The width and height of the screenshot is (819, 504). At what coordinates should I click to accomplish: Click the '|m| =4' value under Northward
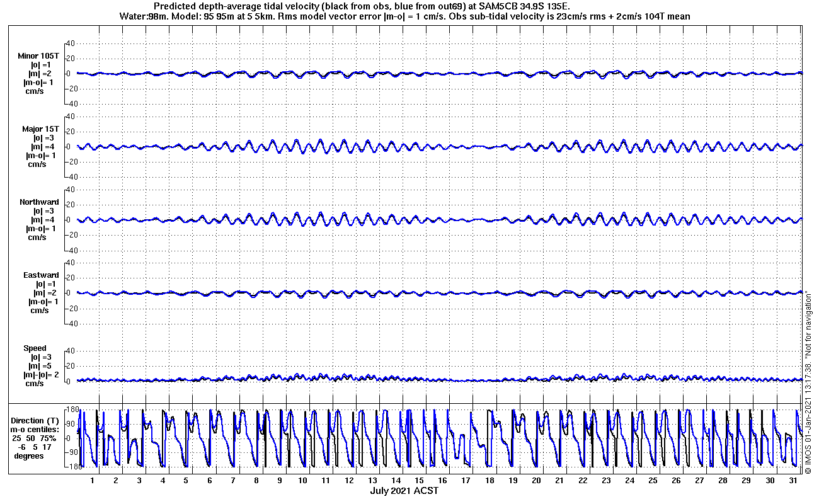click(x=43, y=220)
